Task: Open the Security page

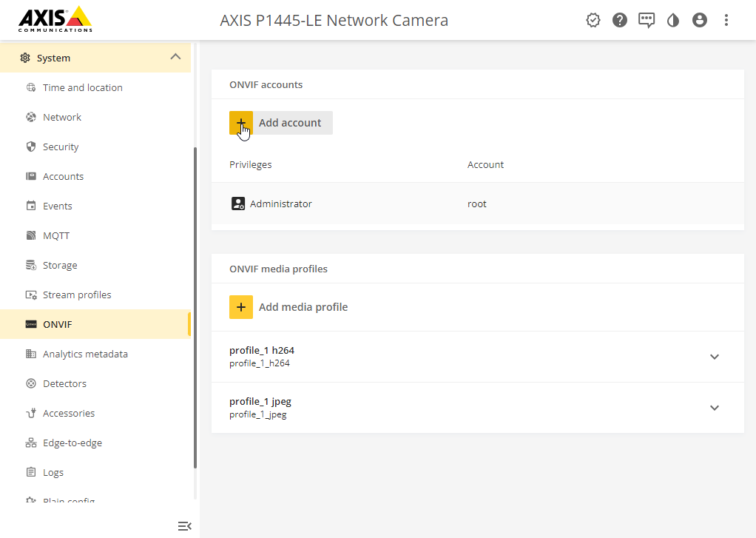Action: click(x=61, y=147)
